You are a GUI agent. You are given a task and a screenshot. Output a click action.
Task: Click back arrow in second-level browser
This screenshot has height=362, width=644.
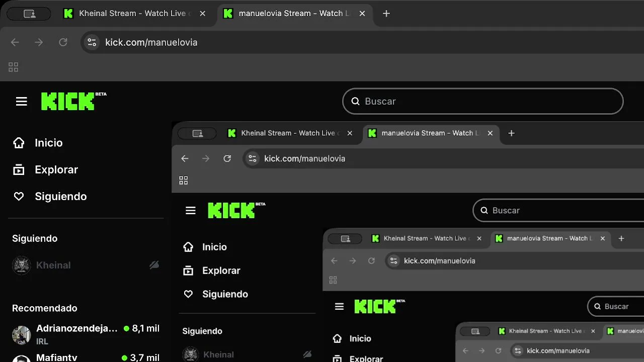pyautogui.click(x=185, y=158)
